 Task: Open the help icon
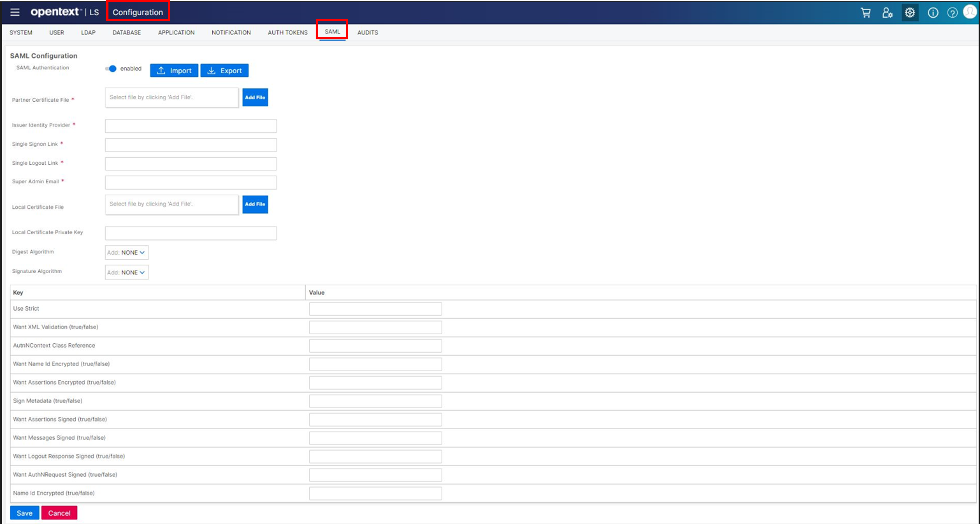pos(953,12)
